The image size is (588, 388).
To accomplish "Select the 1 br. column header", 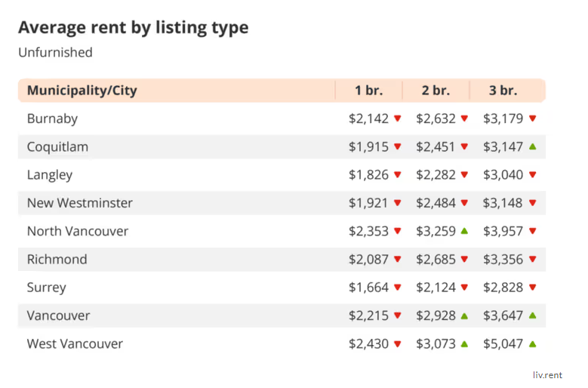I will (x=368, y=91).
